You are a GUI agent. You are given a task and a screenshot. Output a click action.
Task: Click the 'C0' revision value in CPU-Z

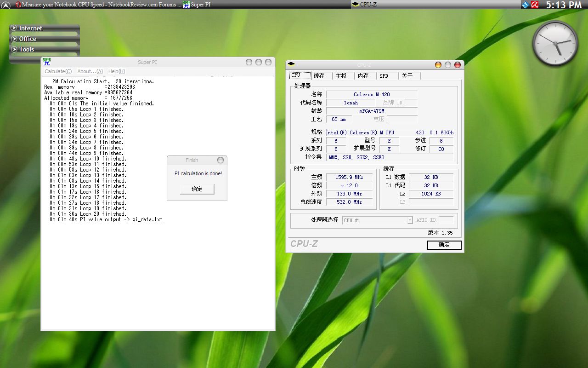click(x=441, y=149)
